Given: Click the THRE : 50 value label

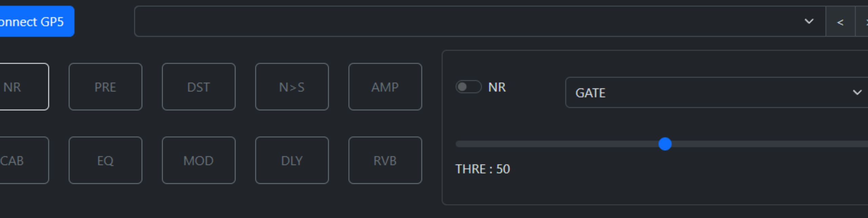Looking at the screenshot, I should [x=482, y=169].
